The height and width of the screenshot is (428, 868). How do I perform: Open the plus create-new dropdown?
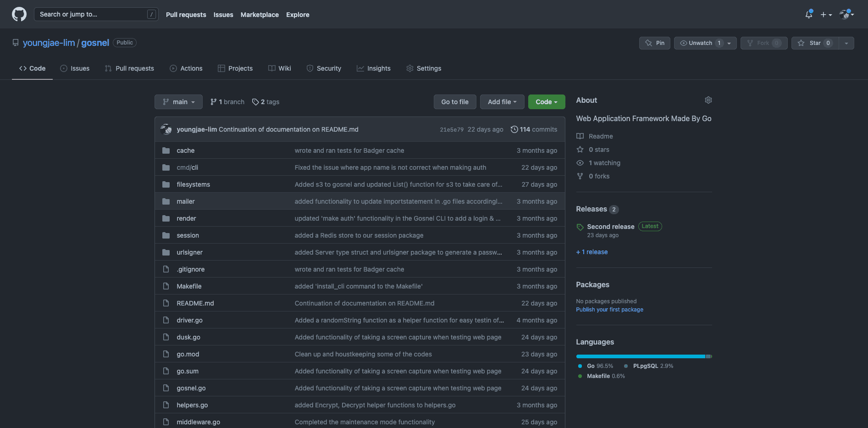pyautogui.click(x=826, y=15)
